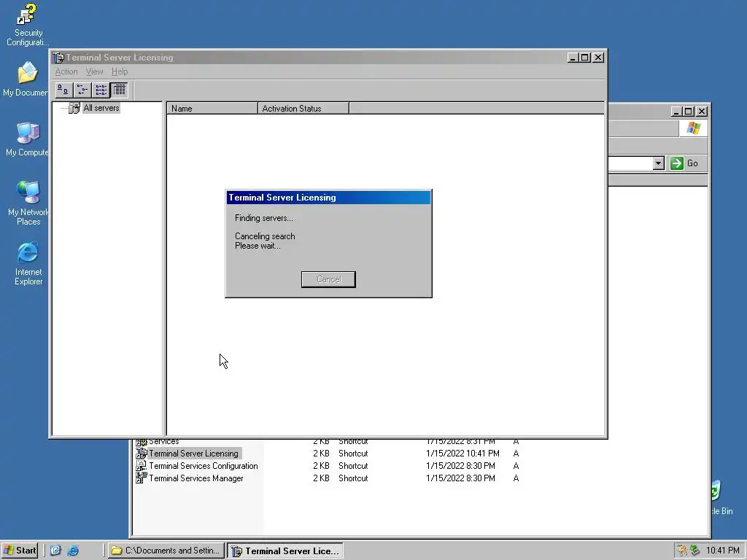Click the Name column header
This screenshot has height=560, width=747.
(212, 109)
